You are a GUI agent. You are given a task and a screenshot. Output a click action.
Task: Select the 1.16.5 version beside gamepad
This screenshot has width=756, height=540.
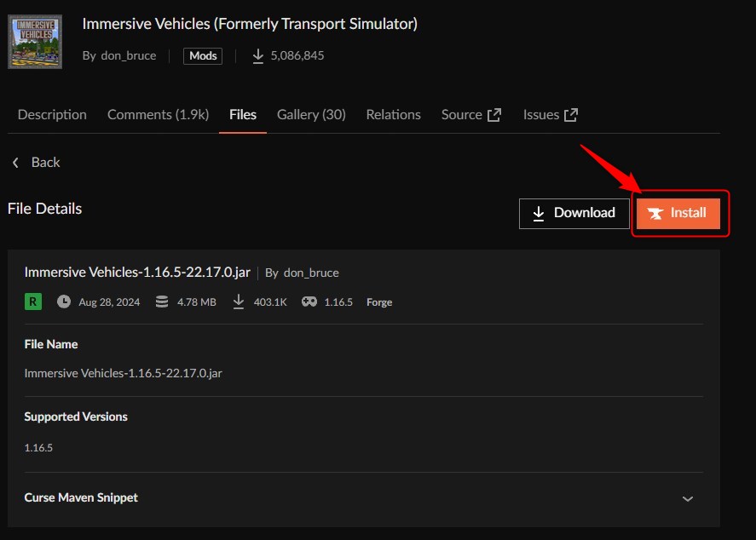tap(338, 302)
